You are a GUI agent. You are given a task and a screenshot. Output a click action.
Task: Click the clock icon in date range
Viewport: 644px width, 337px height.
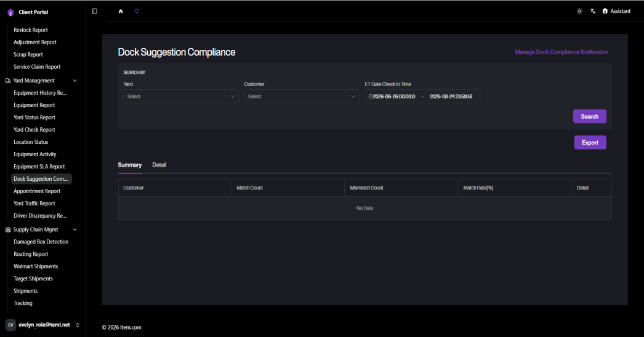(x=370, y=97)
